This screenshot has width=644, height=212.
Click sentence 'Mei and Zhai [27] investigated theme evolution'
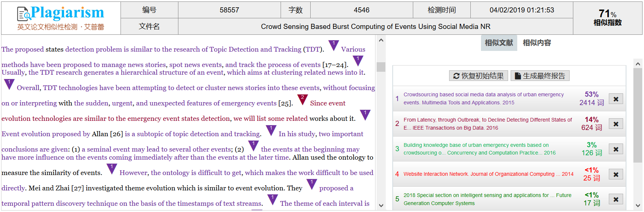[156, 188]
